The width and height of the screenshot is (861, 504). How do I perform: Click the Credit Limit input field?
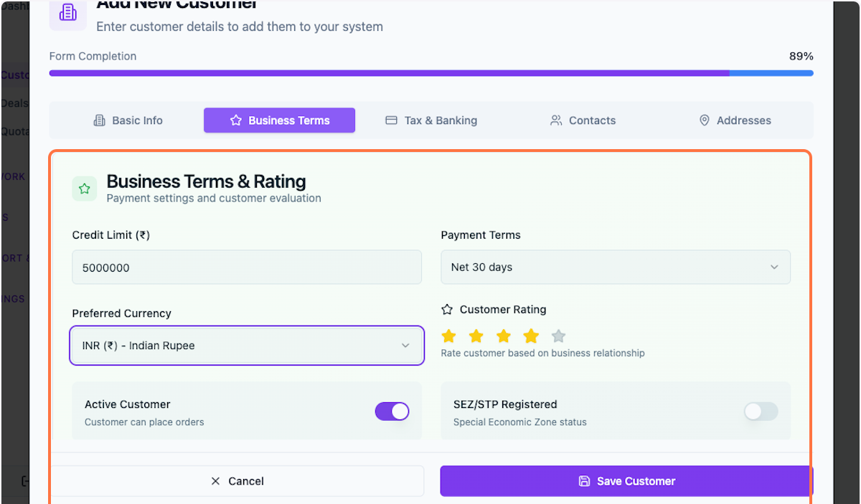pyautogui.click(x=247, y=267)
